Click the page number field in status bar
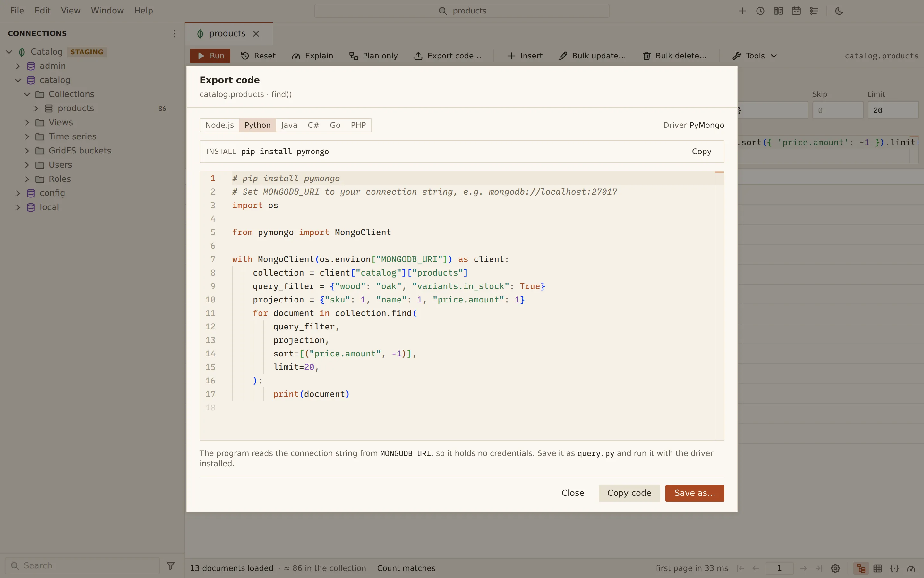The image size is (924, 578). click(x=779, y=568)
